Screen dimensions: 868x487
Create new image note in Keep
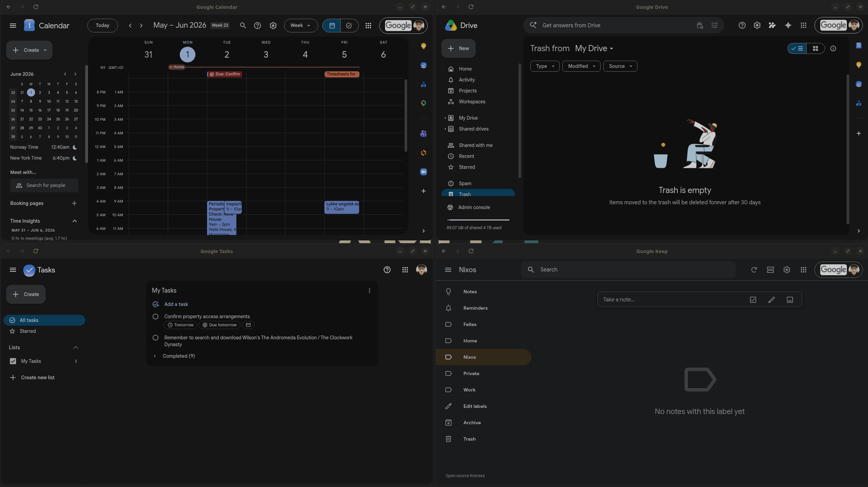(x=790, y=300)
